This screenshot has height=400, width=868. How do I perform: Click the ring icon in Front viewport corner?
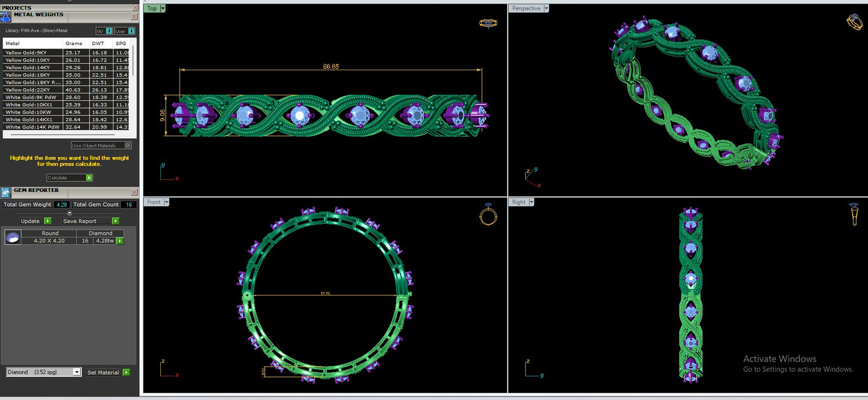tap(488, 214)
